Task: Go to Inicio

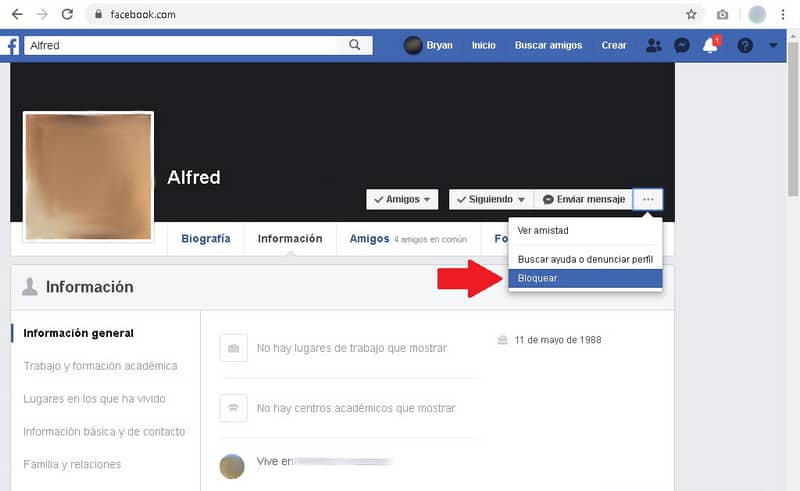Action: click(x=483, y=45)
